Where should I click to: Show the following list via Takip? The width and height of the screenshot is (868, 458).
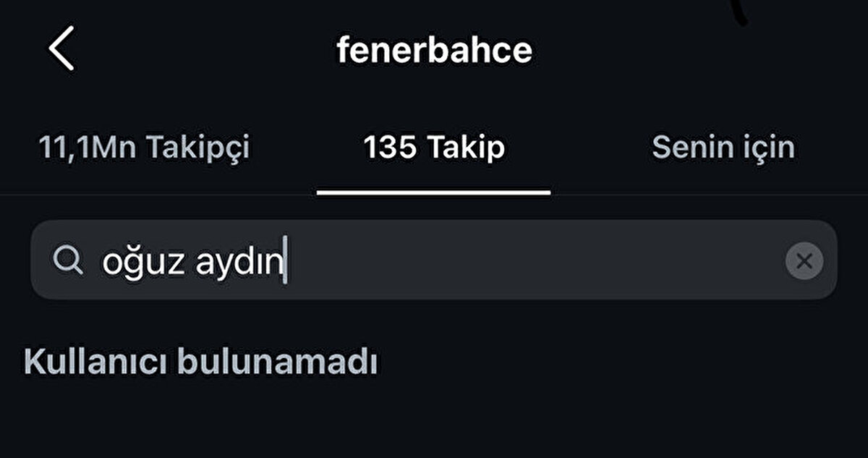tap(465, 148)
